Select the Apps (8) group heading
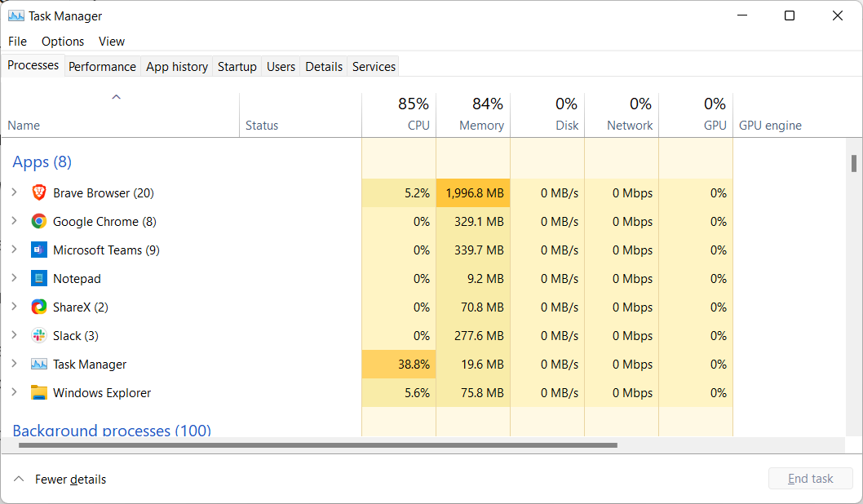This screenshot has height=504, width=863. click(42, 161)
